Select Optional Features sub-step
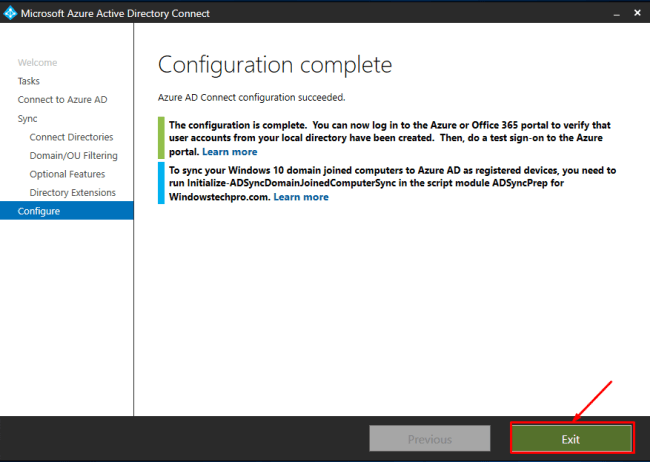 click(67, 174)
